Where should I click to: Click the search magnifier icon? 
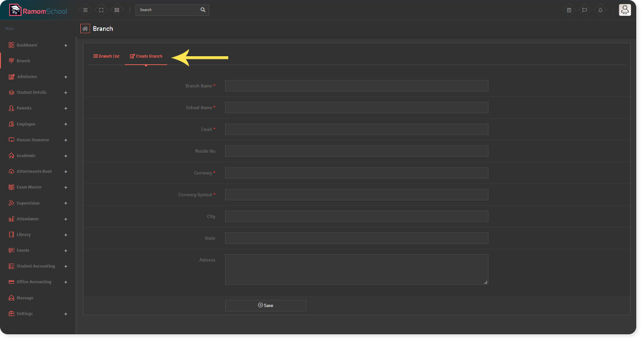(203, 10)
